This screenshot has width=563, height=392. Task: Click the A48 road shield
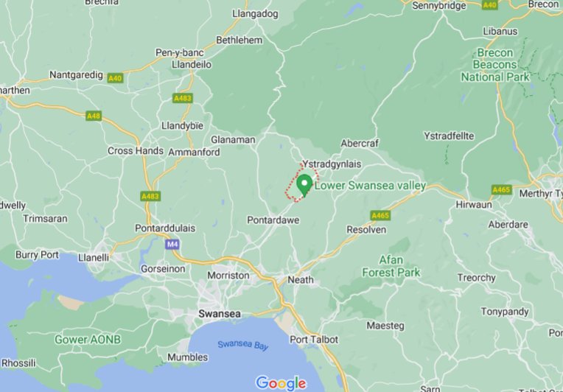click(94, 116)
